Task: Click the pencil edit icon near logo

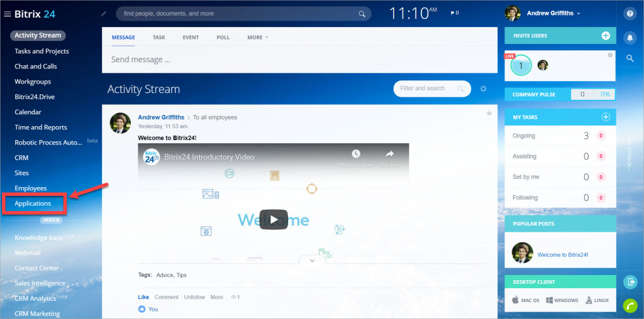Action: point(104,14)
